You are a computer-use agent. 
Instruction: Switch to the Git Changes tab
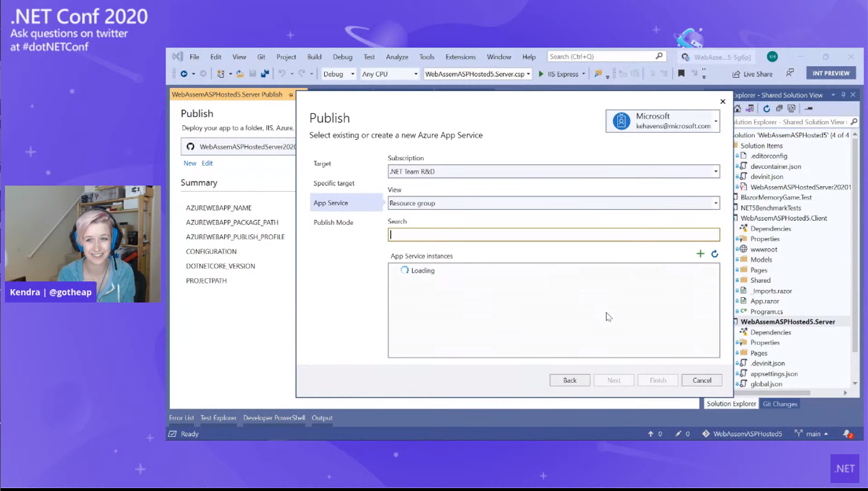pyautogui.click(x=780, y=404)
